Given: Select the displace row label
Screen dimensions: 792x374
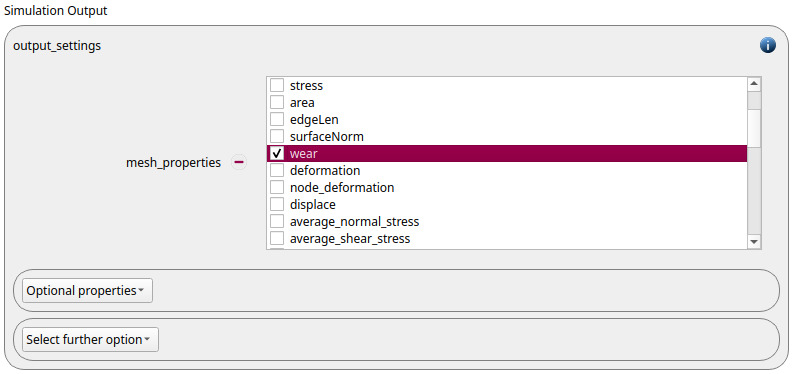Looking at the screenshot, I should click(x=313, y=205).
